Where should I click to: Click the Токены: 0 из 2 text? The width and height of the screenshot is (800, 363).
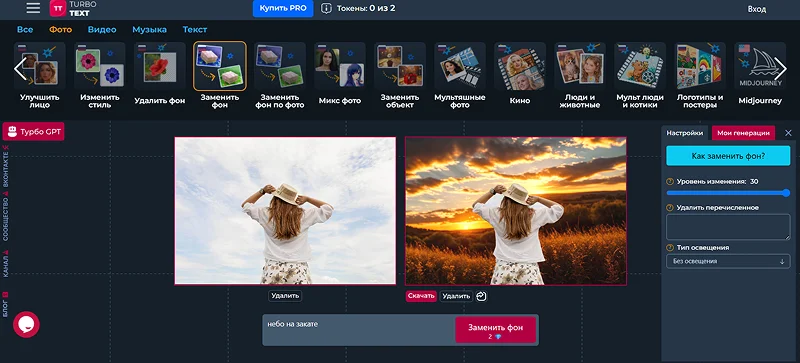(x=366, y=8)
